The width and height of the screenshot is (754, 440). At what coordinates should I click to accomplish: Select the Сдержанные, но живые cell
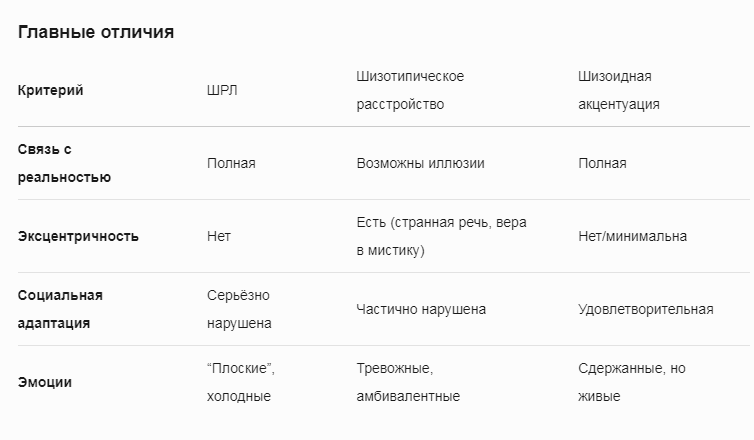(x=632, y=382)
